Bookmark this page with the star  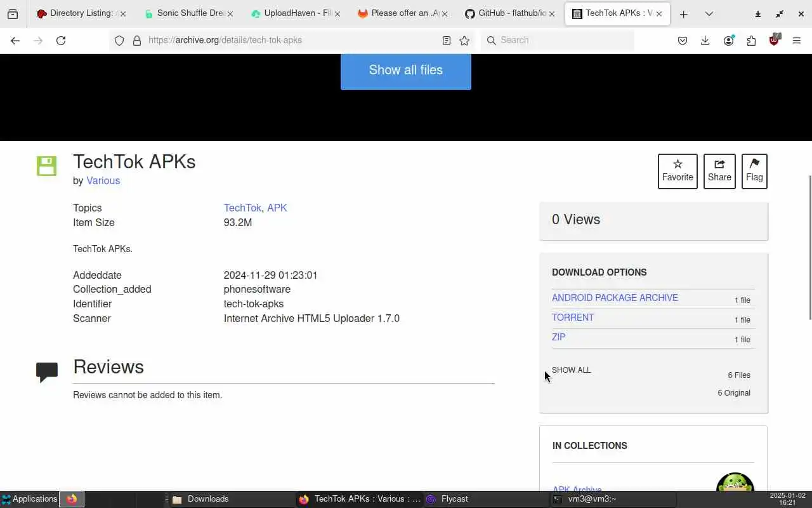click(464, 41)
